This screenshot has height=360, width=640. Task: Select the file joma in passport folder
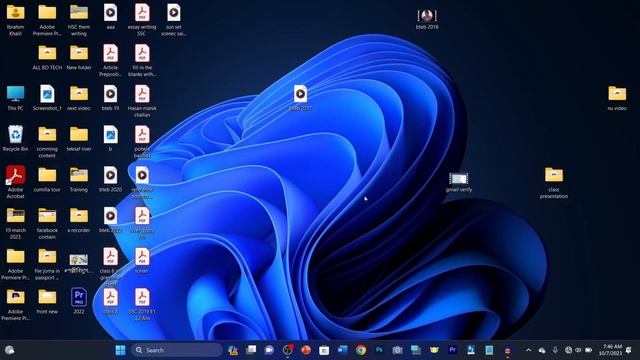(x=47, y=263)
